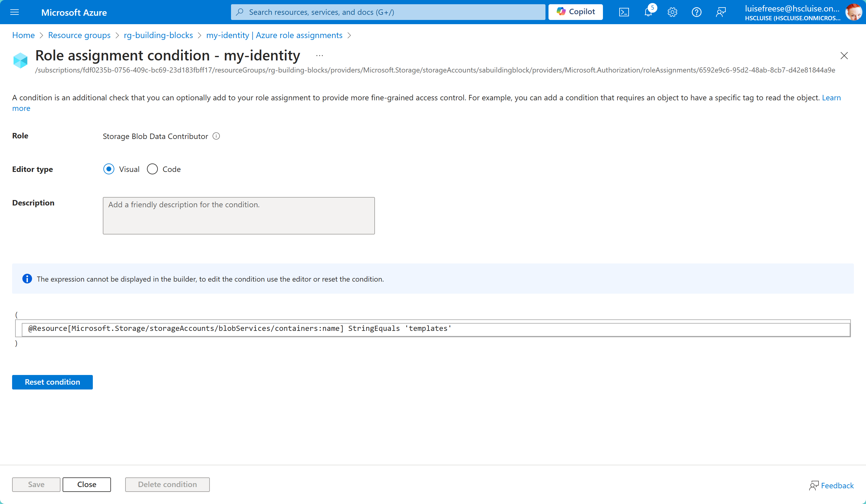Launch Cloud Shell from the header

coord(624,12)
